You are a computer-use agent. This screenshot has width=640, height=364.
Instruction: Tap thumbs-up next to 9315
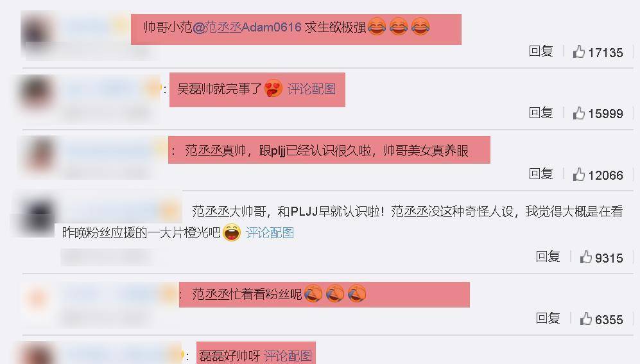[x=585, y=257]
